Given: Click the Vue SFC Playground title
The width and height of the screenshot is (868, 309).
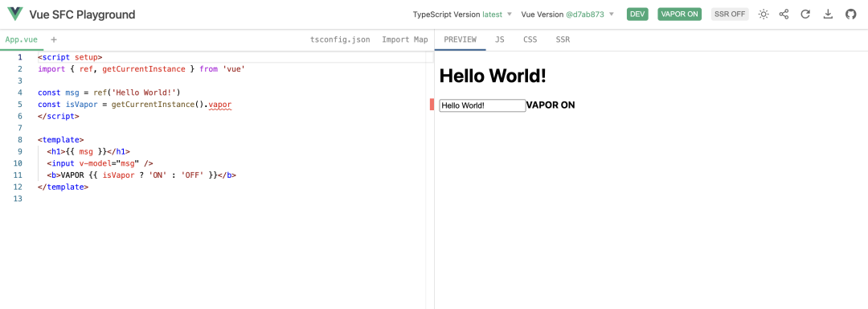Looking at the screenshot, I should [82, 14].
